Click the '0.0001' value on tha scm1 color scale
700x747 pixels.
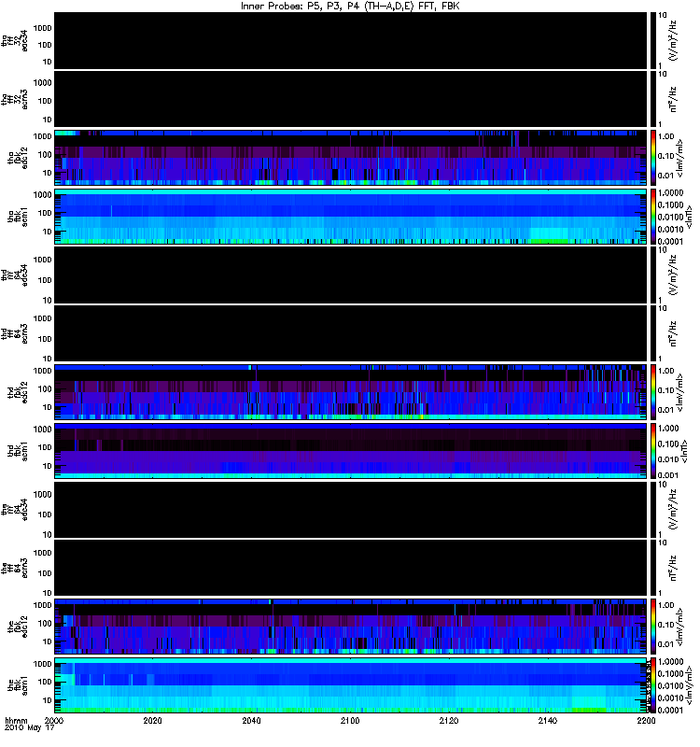(670, 242)
